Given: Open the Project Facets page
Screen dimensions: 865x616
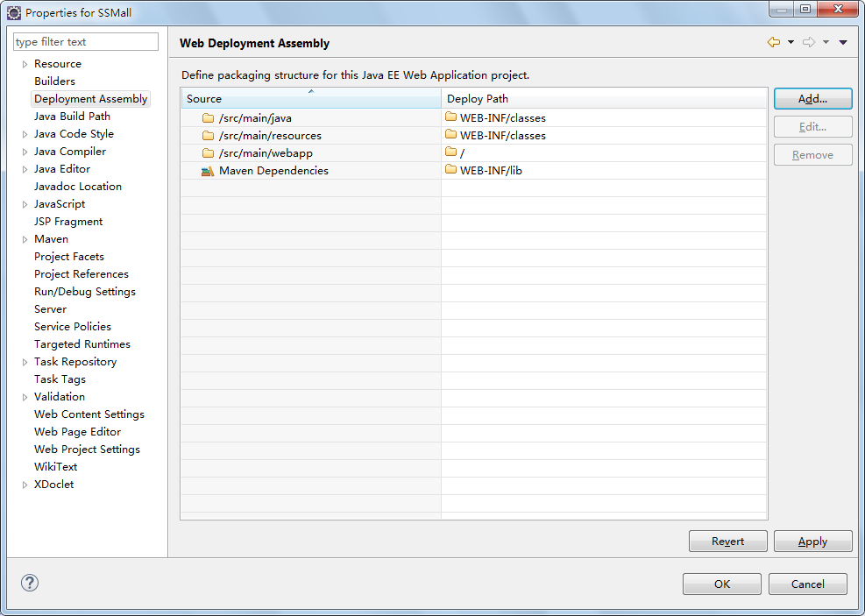Looking at the screenshot, I should point(69,257).
